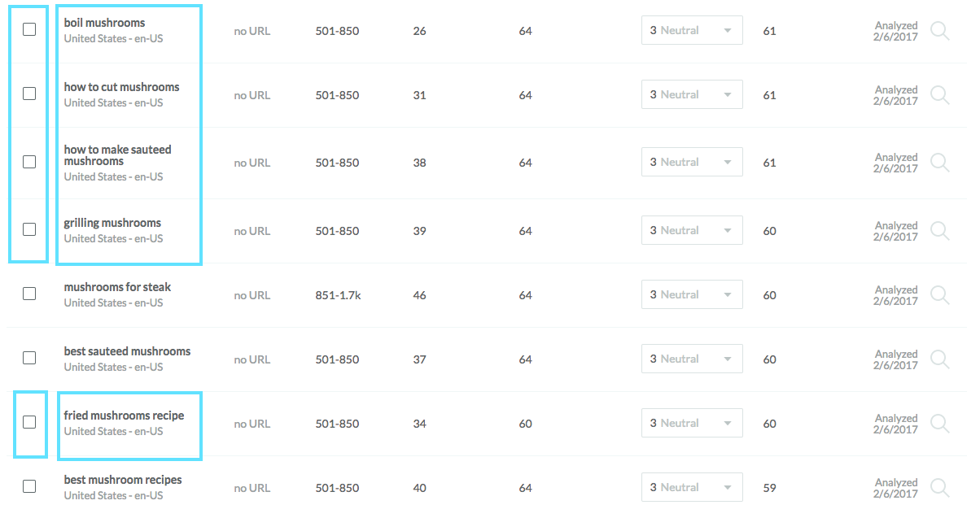Open the Neutral dropdown for how to cut mushrooms
This screenshot has height=518, width=980.
[692, 94]
